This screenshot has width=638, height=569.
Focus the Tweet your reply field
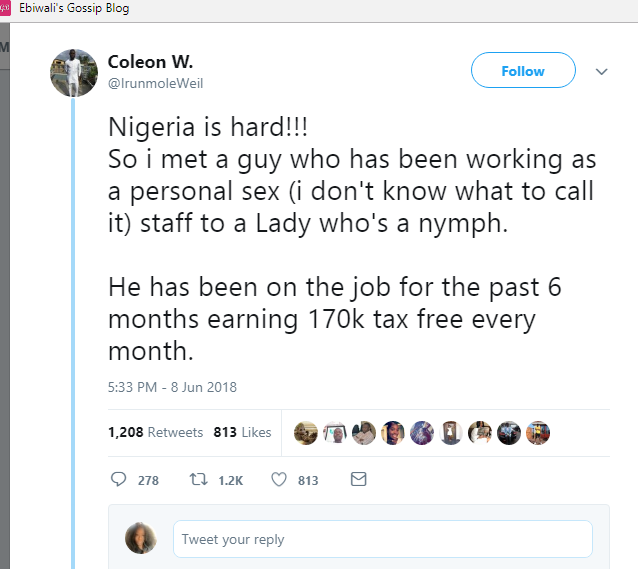point(382,539)
